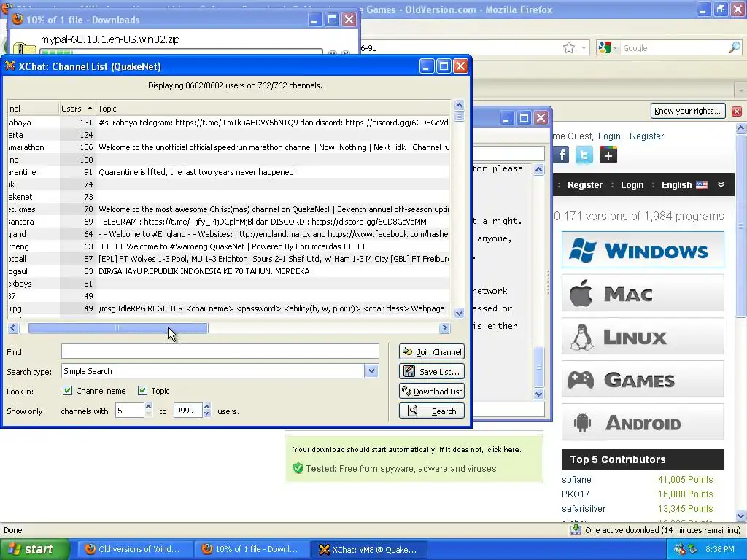Sort channel list by Users column
This screenshot has height=560, width=747.
(77, 109)
